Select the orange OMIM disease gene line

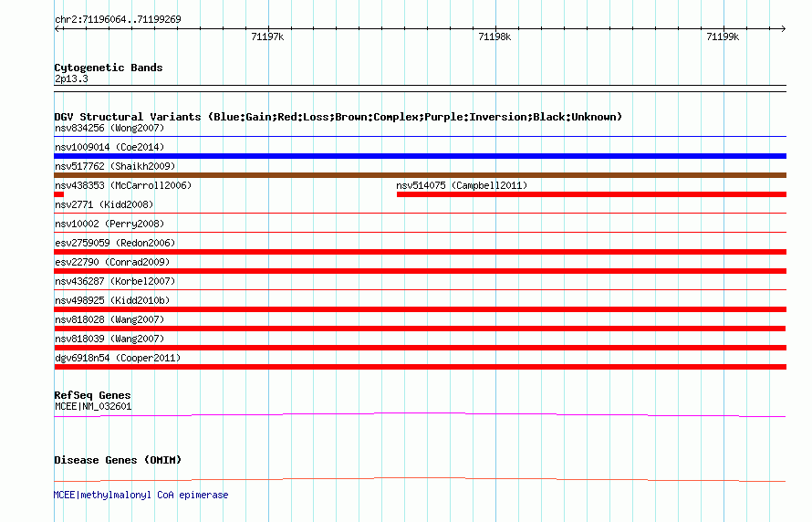420,479
